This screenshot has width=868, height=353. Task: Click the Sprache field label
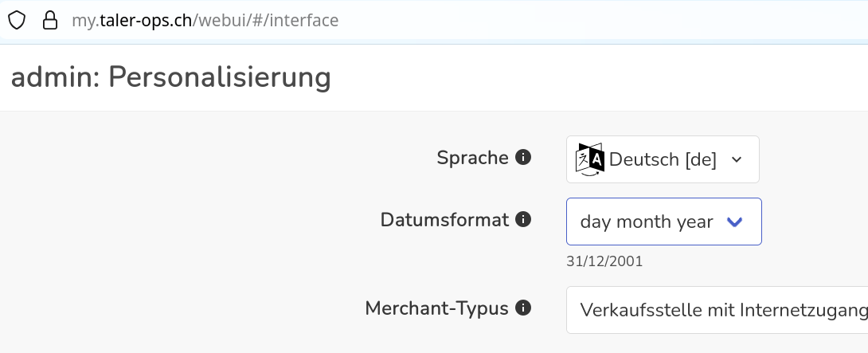(x=473, y=158)
